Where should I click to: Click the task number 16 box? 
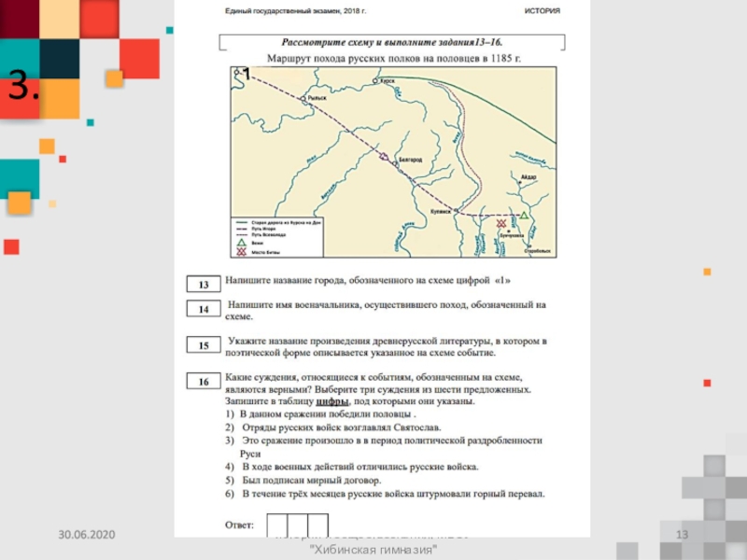click(202, 382)
